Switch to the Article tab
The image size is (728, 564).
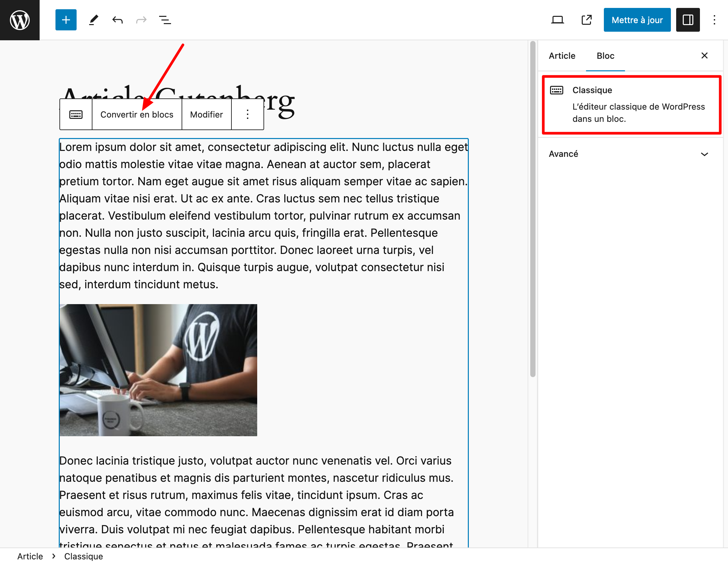click(x=562, y=56)
